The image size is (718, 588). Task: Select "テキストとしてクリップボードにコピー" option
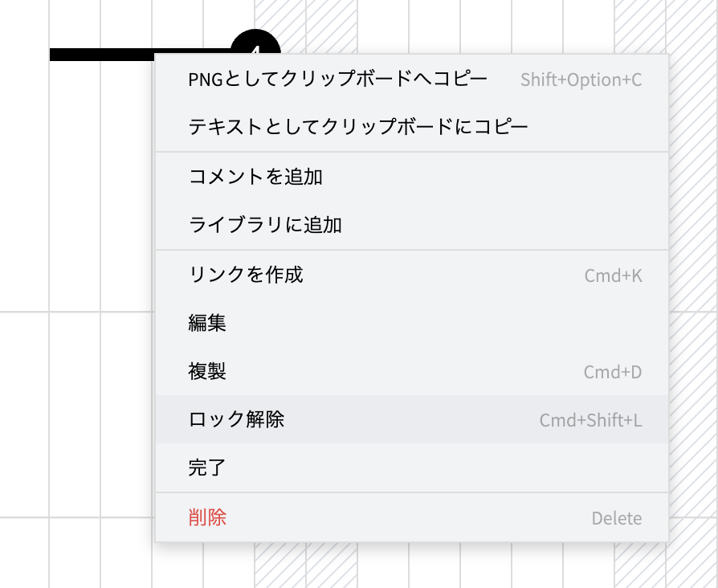(x=358, y=127)
